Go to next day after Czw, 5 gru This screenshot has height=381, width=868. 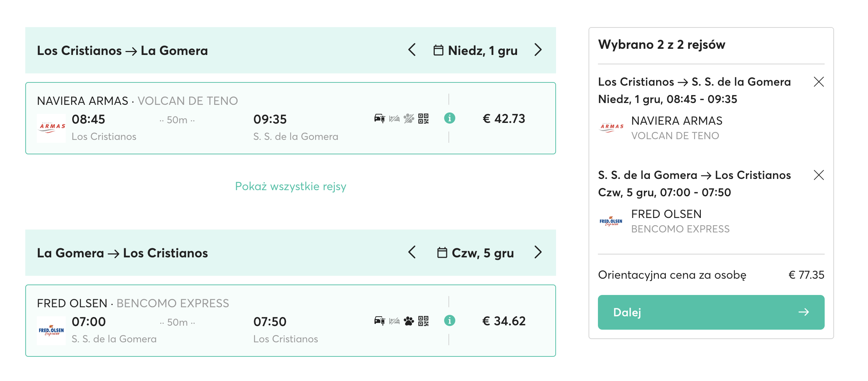[538, 252]
